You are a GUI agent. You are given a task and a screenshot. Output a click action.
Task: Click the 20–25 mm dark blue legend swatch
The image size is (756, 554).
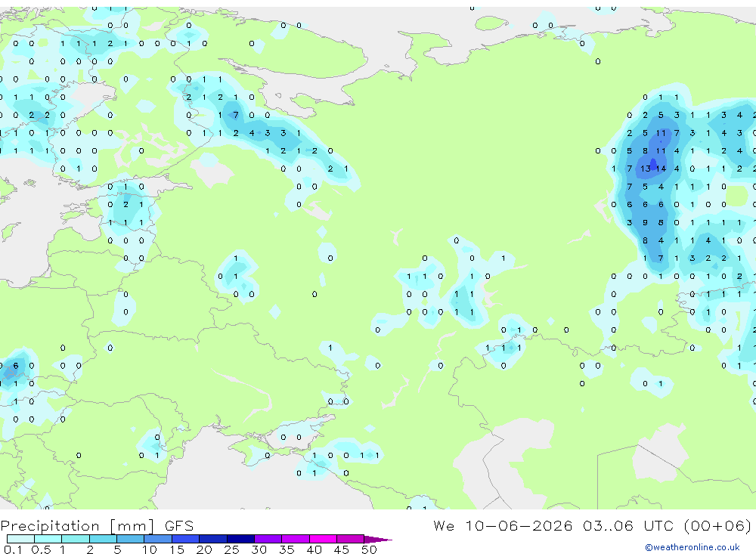click(212, 539)
